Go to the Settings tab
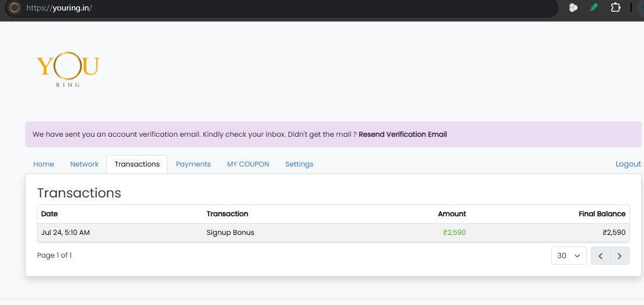This screenshot has width=644, height=305. click(x=299, y=164)
